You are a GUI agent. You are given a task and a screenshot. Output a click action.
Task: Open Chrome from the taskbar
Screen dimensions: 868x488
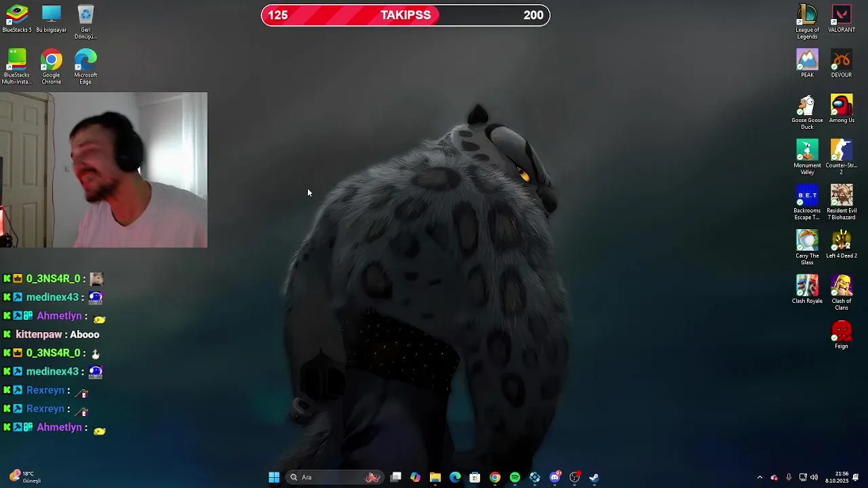pos(495,477)
